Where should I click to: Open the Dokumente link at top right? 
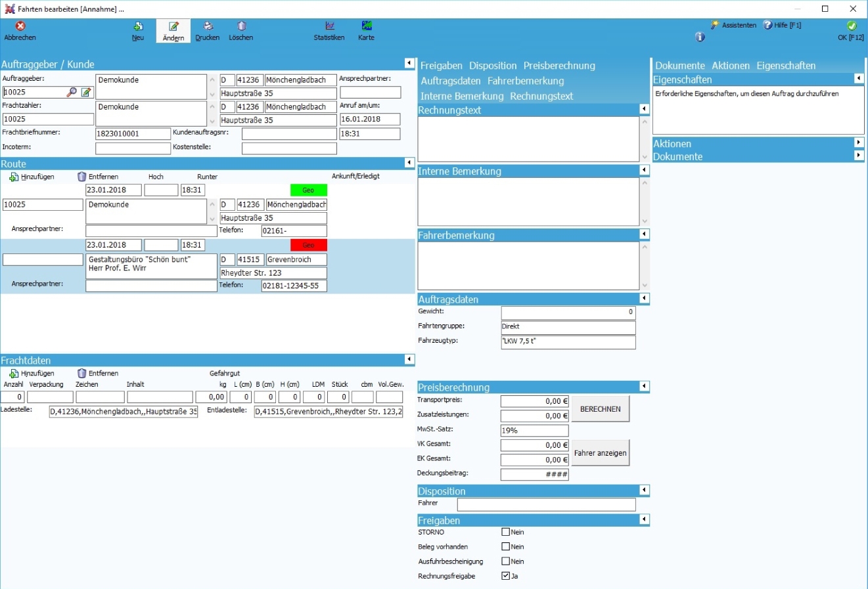680,66
